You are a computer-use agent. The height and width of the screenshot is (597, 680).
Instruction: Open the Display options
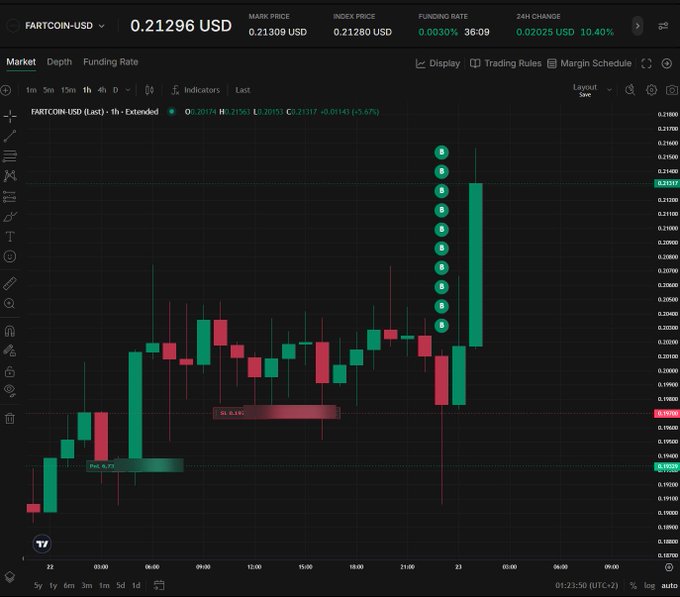coord(438,63)
